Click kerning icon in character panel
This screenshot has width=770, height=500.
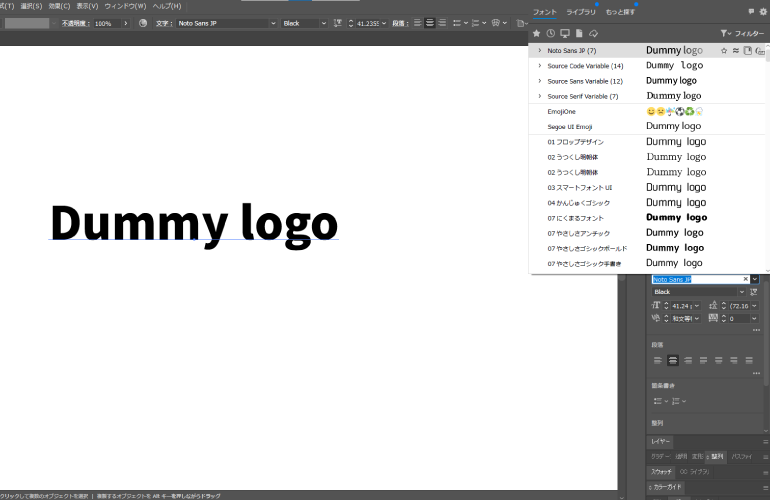point(656,318)
